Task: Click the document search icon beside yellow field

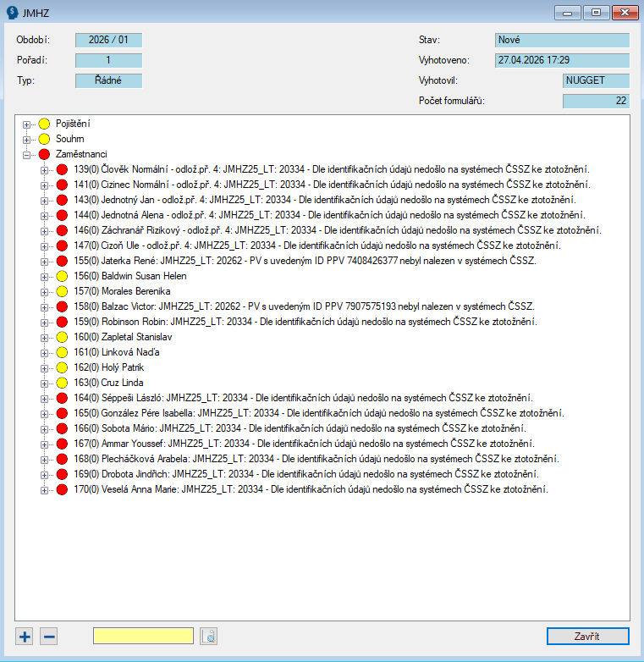Action: point(208,637)
